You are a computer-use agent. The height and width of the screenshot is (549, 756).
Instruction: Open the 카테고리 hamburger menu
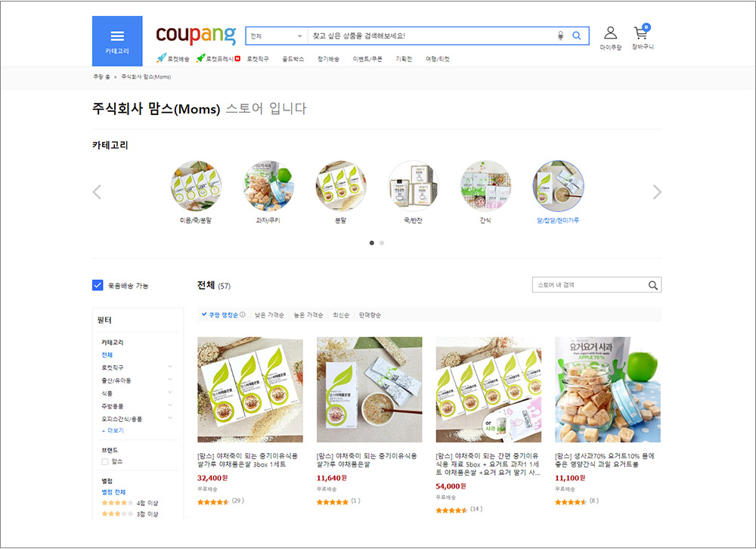pyautogui.click(x=117, y=41)
